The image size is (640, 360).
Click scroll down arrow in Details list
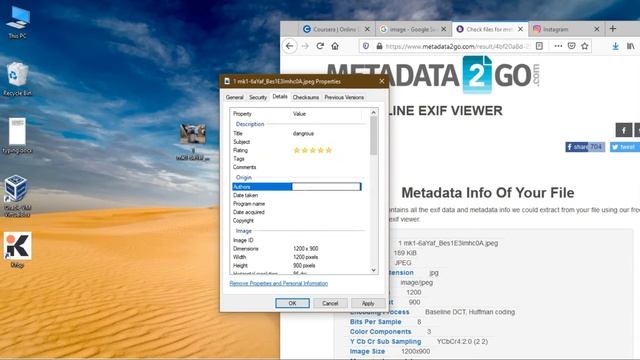click(373, 270)
